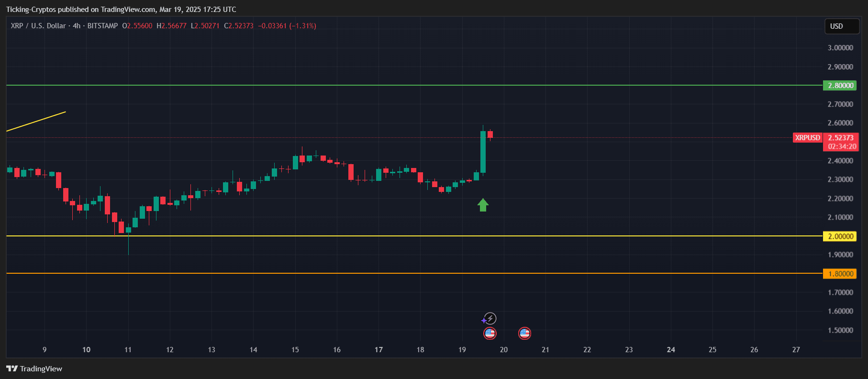868x379 pixels.
Task: Click date label 19 on the time axis
Action: 462,350
